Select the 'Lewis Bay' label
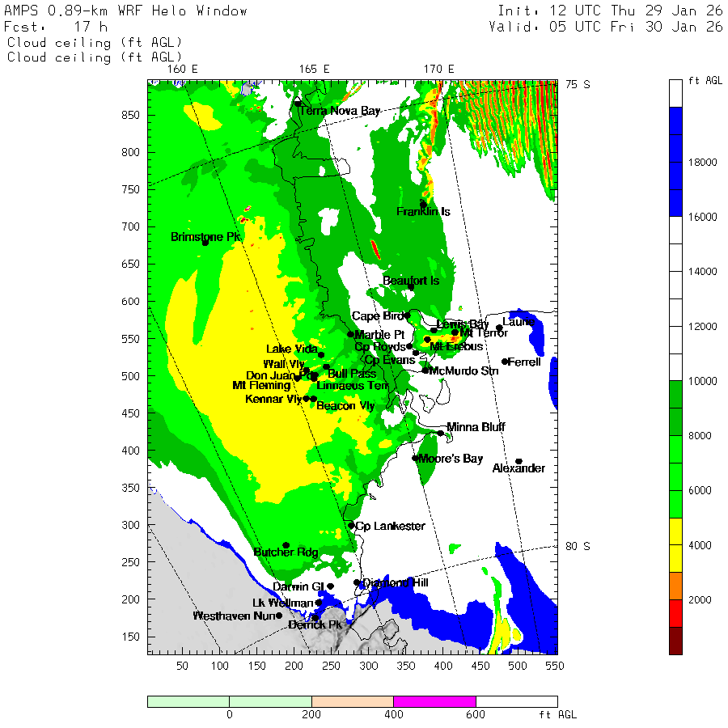Screen dimensions: 728x728 (463, 324)
